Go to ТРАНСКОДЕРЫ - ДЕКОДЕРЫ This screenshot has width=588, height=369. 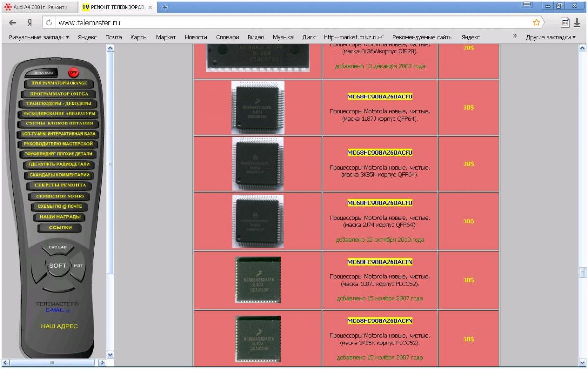click(x=59, y=104)
